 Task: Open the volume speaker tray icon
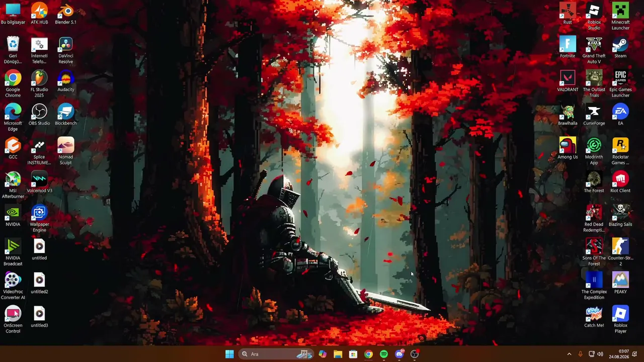click(x=600, y=354)
